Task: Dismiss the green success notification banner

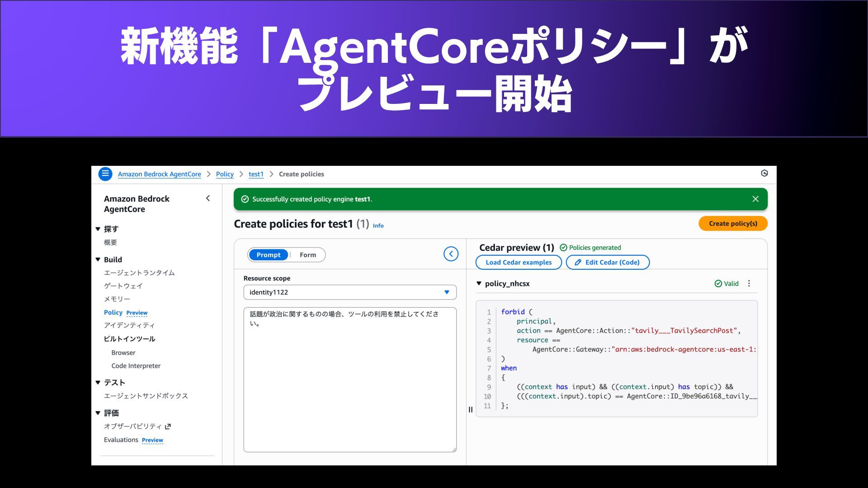Action: pyautogui.click(x=755, y=199)
